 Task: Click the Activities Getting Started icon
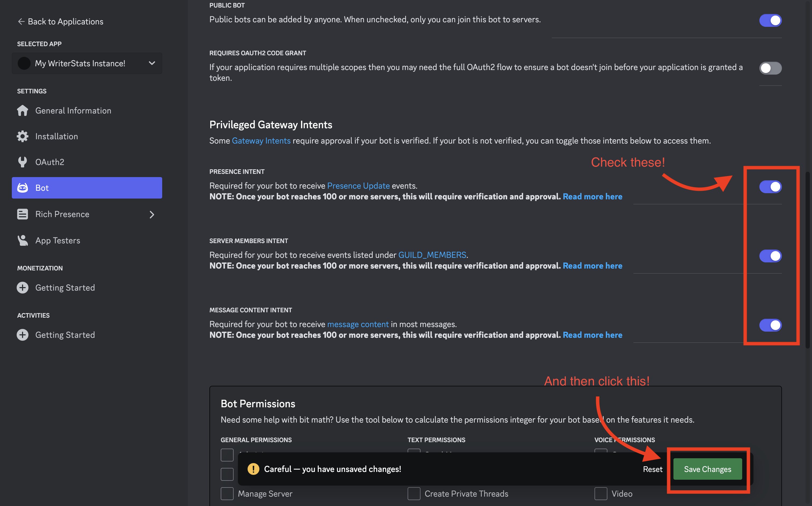pyautogui.click(x=23, y=335)
